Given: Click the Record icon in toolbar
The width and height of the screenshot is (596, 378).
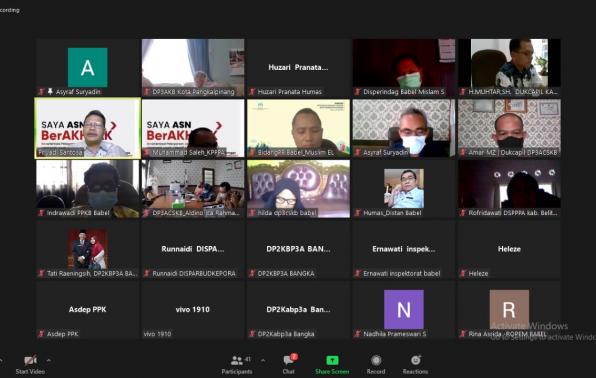Looking at the screenshot, I should click(x=376, y=360).
